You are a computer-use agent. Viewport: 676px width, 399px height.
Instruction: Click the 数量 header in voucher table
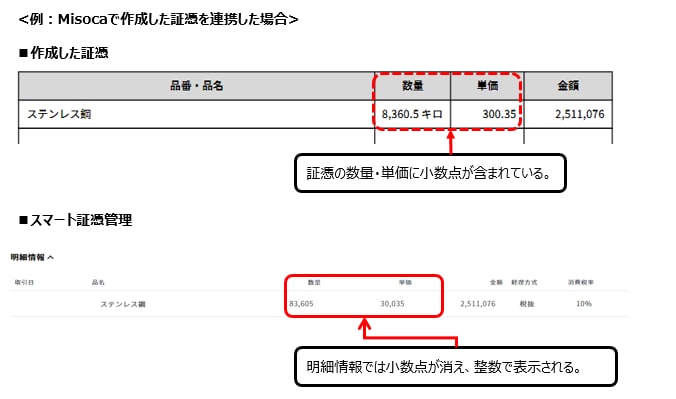[x=413, y=86]
